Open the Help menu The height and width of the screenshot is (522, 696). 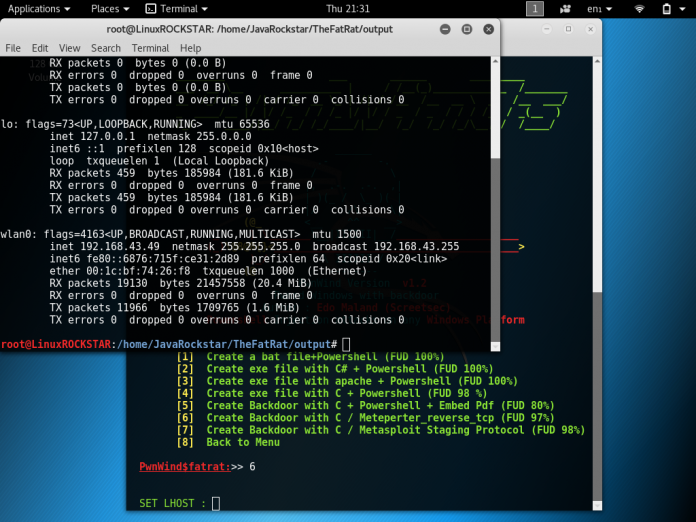tap(190, 48)
